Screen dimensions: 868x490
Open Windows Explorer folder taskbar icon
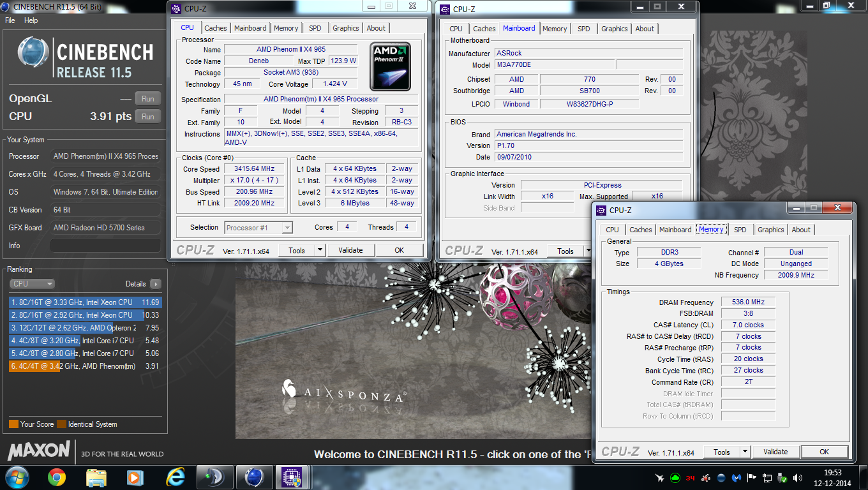(x=96, y=477)
